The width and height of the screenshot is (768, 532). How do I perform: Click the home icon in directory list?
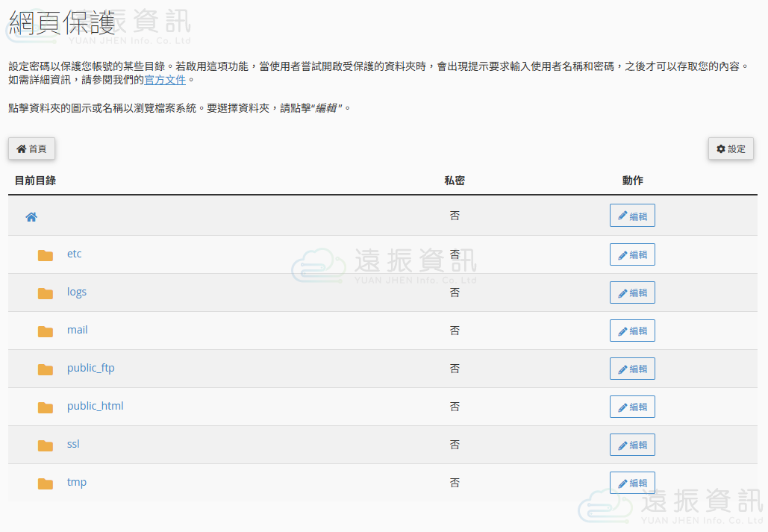(31, 217)
